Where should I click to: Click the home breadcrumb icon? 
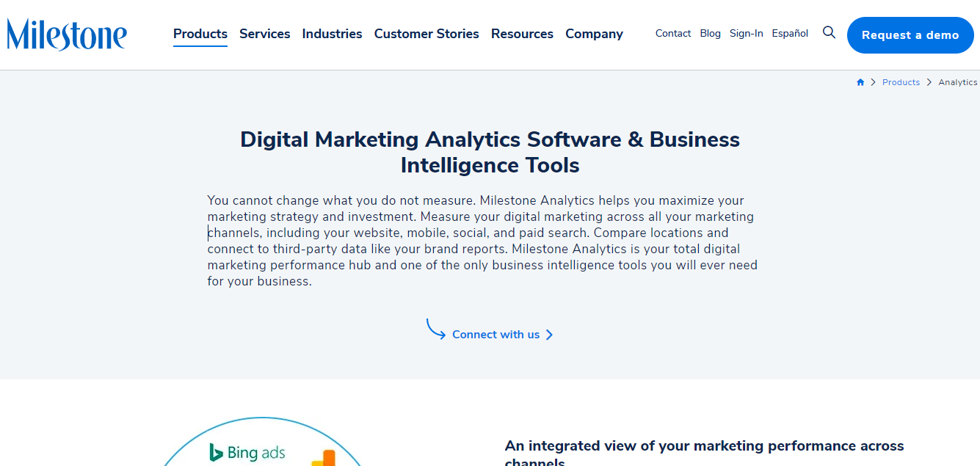coord(860,82)
